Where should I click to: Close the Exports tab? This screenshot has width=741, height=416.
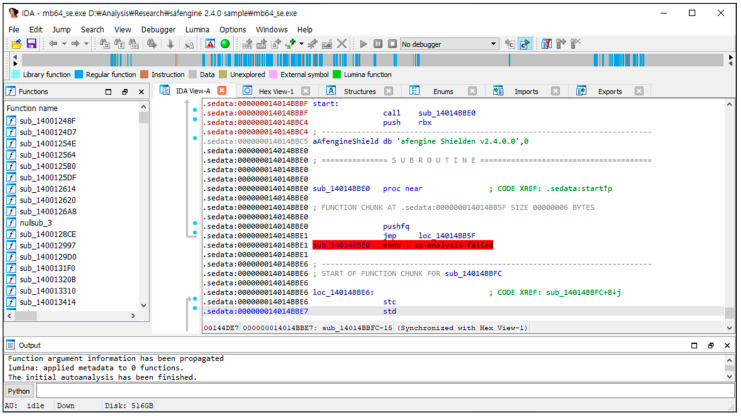[639, 91]
